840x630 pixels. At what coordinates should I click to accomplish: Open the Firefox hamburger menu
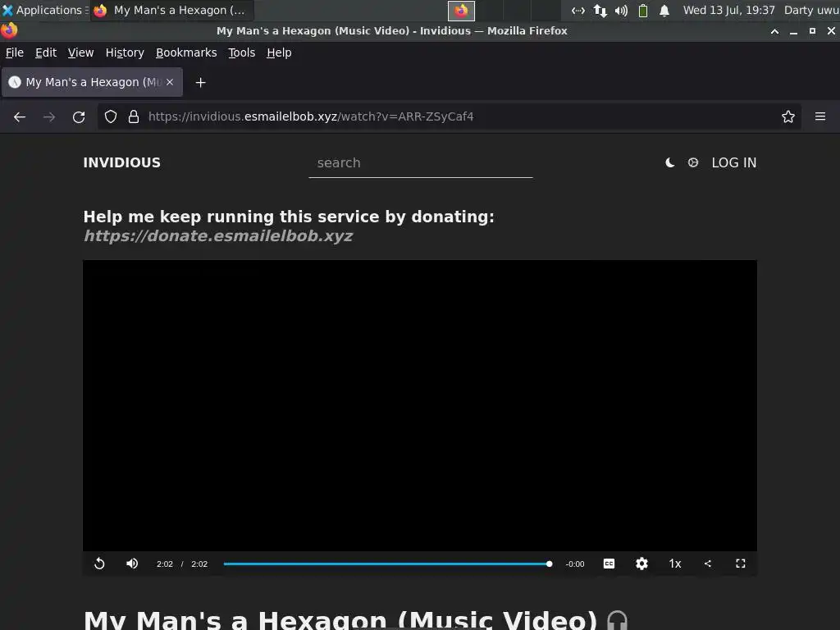tap(820, 116)
